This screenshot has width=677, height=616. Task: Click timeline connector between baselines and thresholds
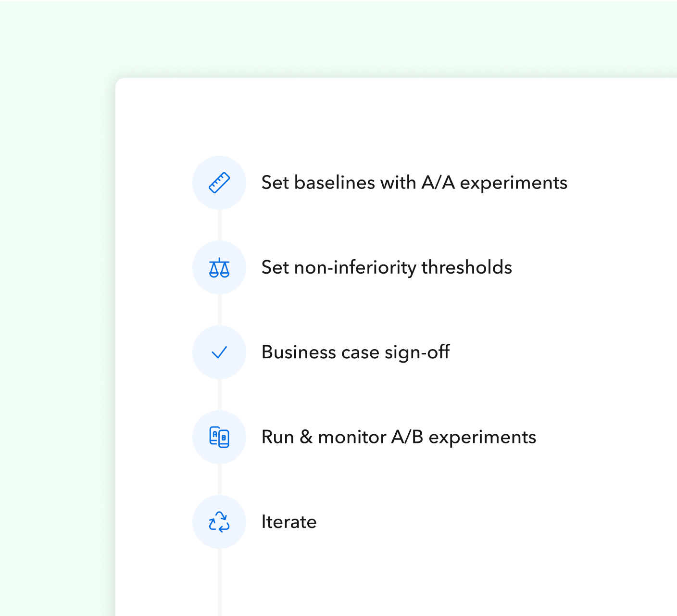[219, 225]
